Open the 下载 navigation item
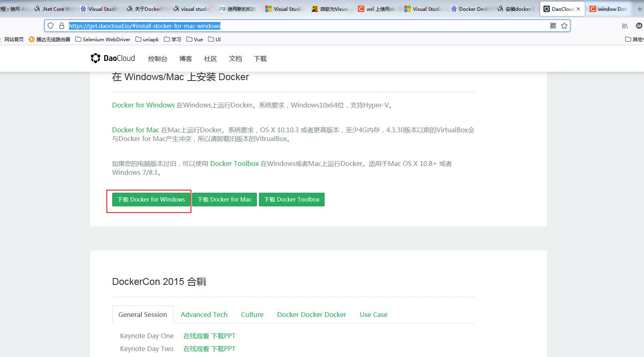The image size is (644, 357). pos(260,59)
